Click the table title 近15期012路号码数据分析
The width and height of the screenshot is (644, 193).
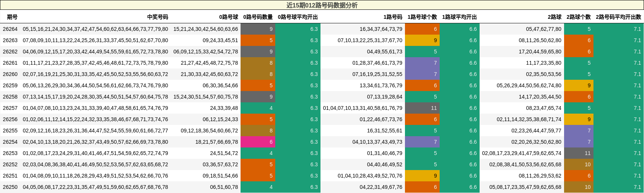coord(322,5)
